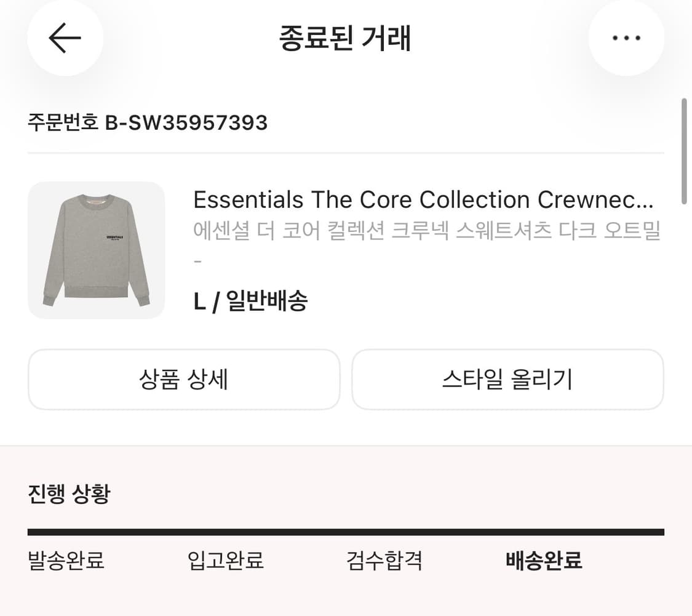Tap the Essentials sweatshirt product thumbnail

(x=96, y=250)
